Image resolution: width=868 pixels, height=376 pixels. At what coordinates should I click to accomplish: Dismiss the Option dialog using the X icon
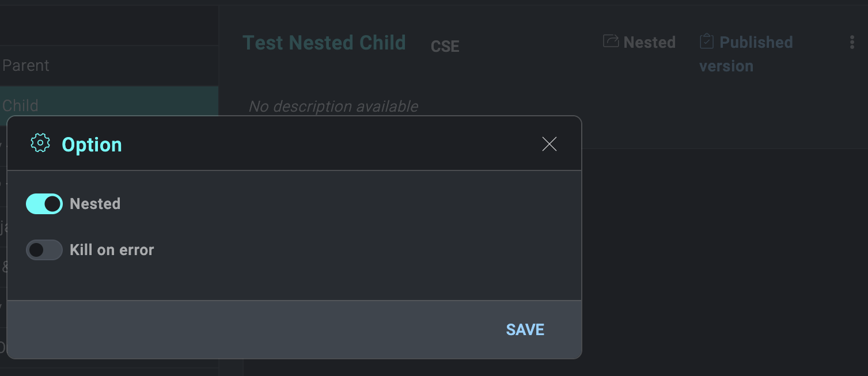click(549, 144)
